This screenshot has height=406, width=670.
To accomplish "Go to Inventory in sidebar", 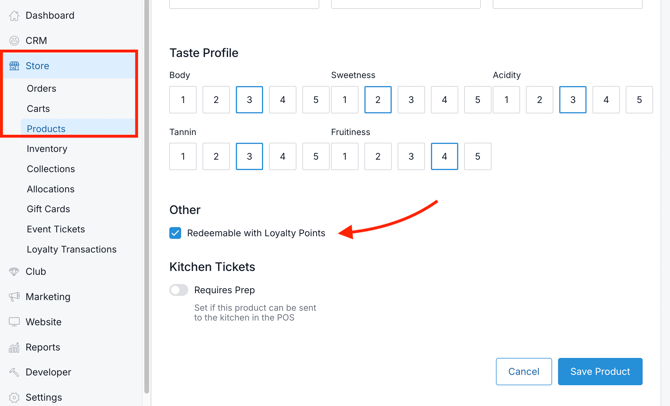I will [x=47, y=149].
